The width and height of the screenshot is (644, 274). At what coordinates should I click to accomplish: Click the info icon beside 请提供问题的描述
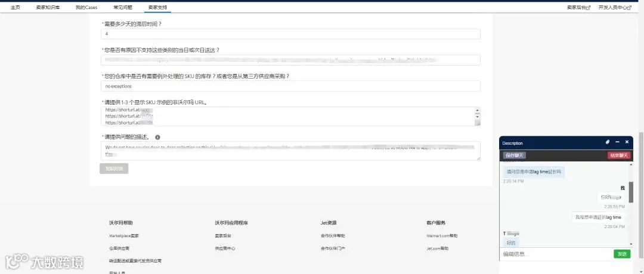[x=157, y=138]
